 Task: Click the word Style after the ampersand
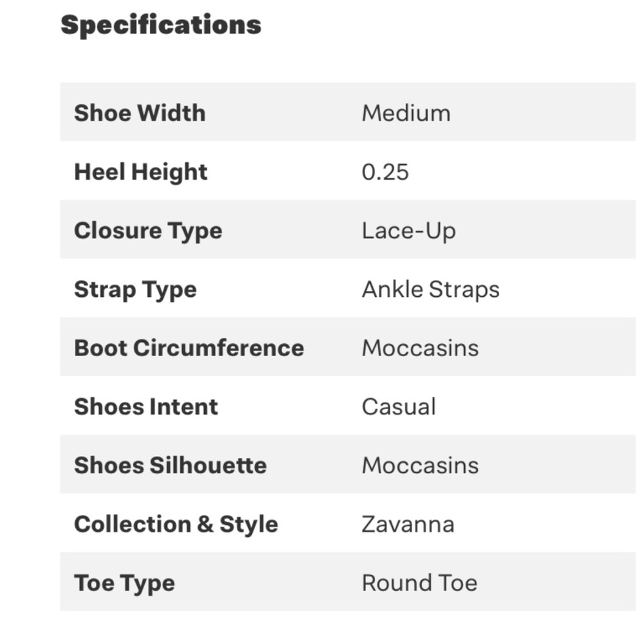tap(249, 524)
